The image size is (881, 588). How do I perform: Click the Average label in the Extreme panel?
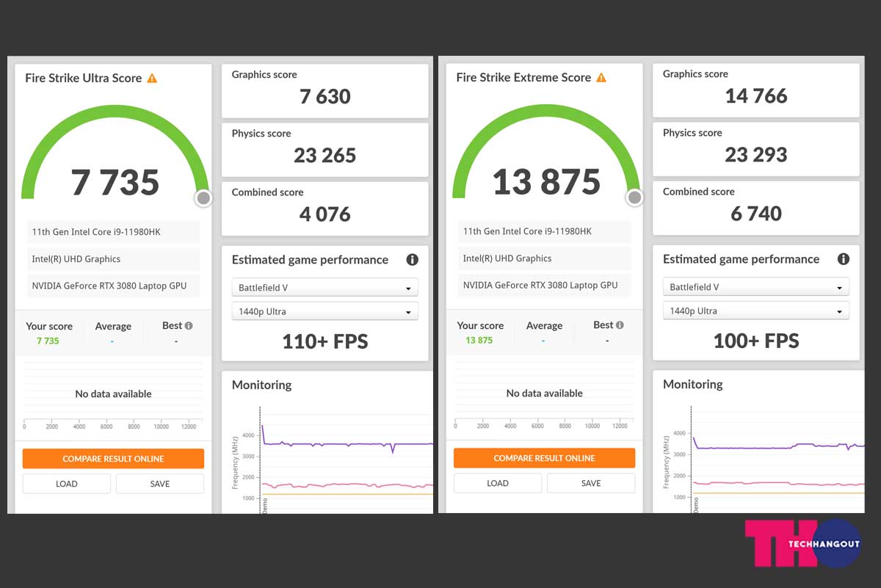[x=544, y=326]
